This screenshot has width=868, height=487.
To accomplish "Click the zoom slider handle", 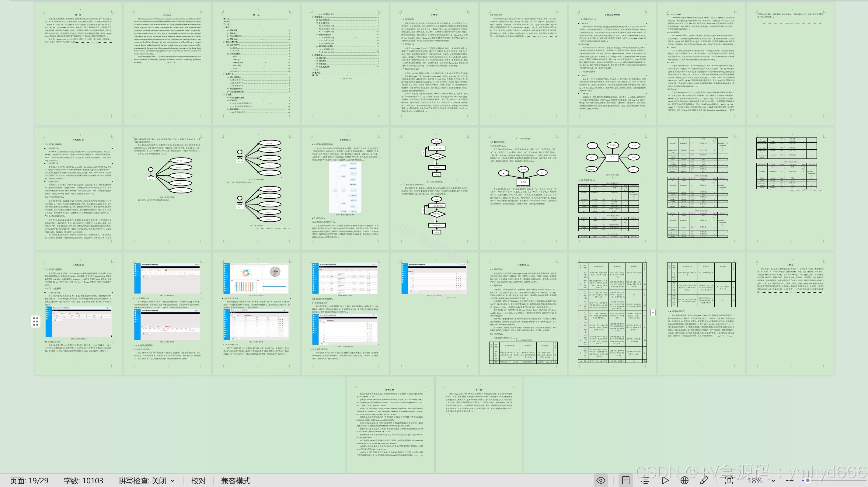I will pos(808,481).
